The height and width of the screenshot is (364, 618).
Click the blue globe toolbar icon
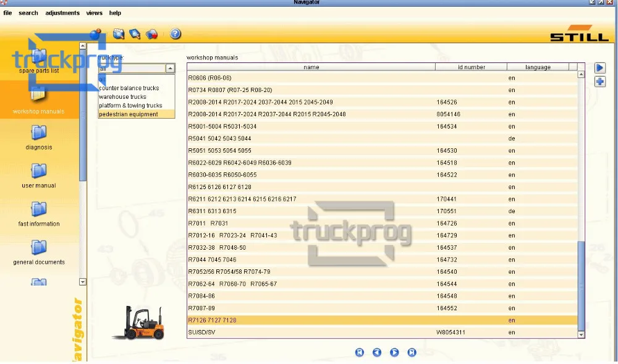95,34
